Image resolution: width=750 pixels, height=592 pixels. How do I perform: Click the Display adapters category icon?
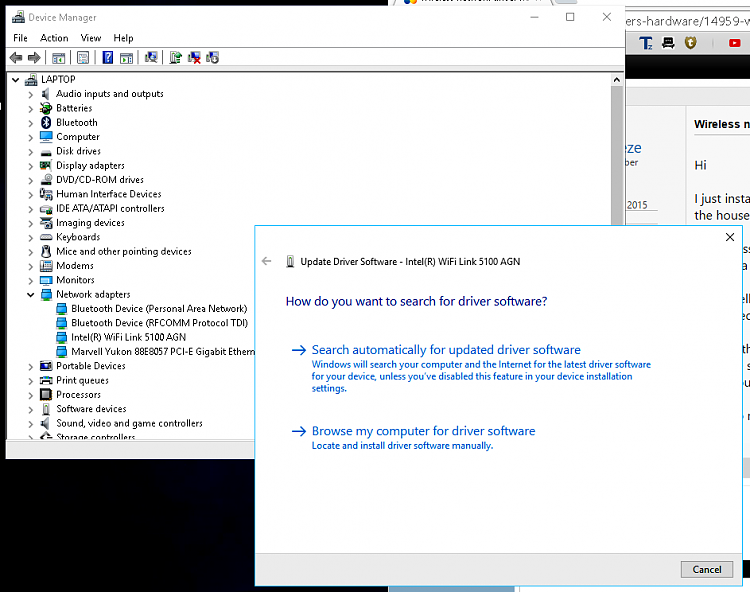coord(46,165)
